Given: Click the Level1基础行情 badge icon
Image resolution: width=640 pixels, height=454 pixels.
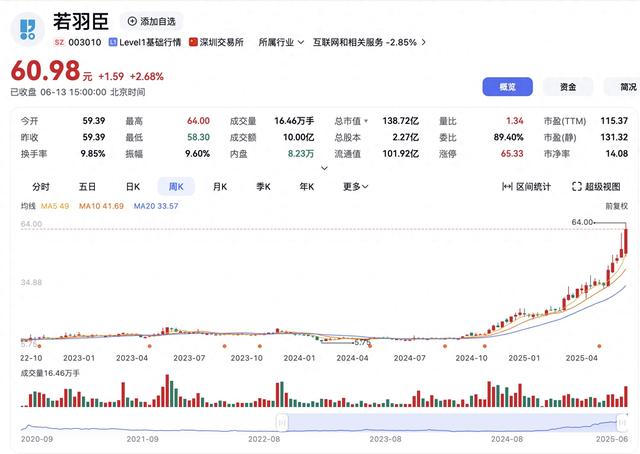Looking at the screenshot, I should 113,42.
